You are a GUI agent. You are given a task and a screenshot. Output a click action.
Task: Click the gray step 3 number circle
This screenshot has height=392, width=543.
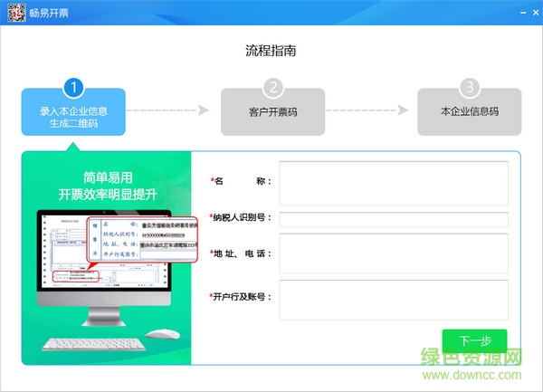click(469, 88)
